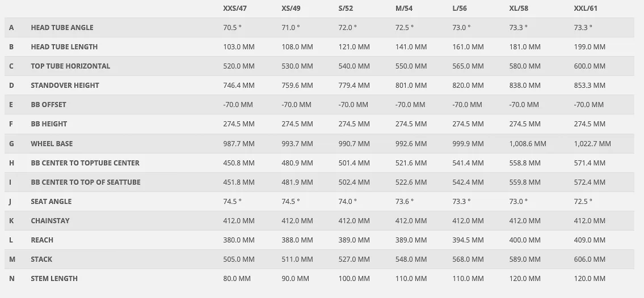Image resolution: width=644 pixels, height=298 pixels.
Task: Click the TOP TUBE HORIZONTAL row label
Action: 70,66
